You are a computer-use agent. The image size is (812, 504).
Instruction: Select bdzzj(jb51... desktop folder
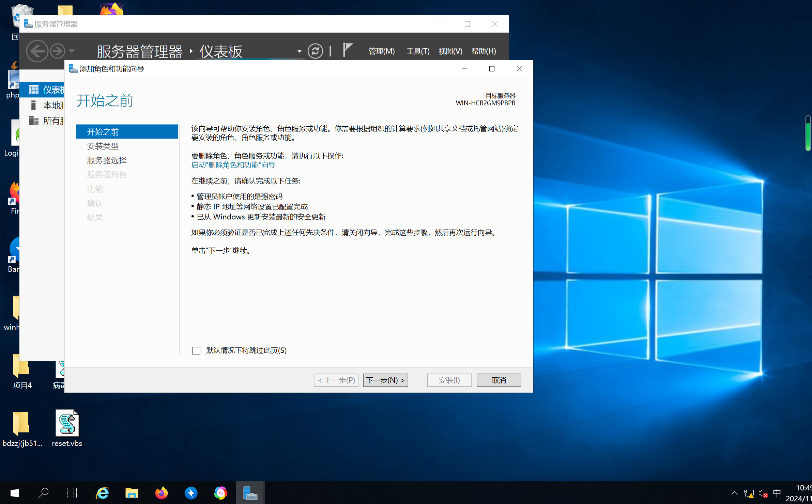point(22,429)
